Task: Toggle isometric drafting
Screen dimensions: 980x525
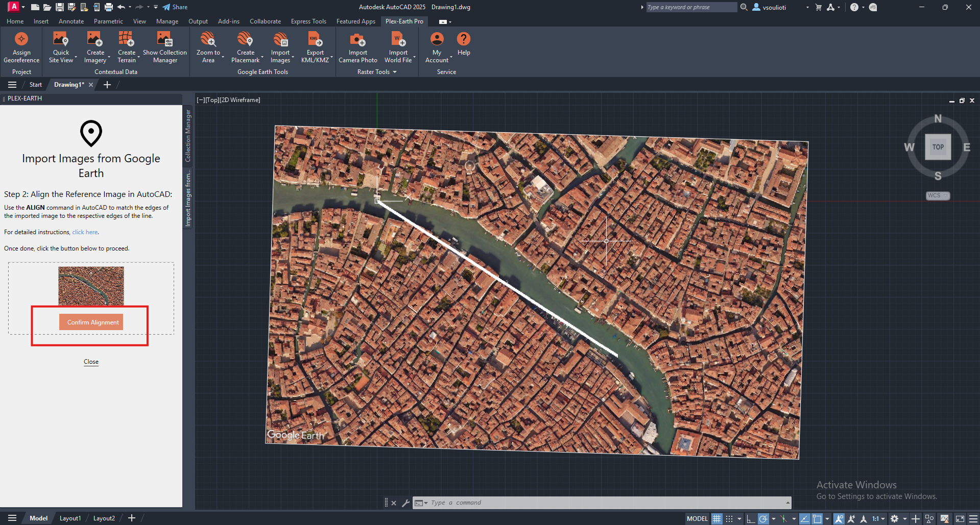Action: pos(783,518)
